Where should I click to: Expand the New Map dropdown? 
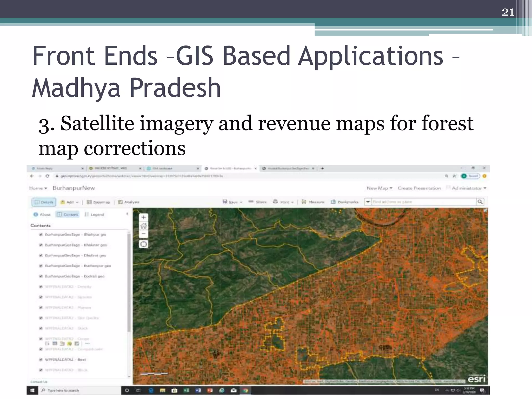point(379,188)
